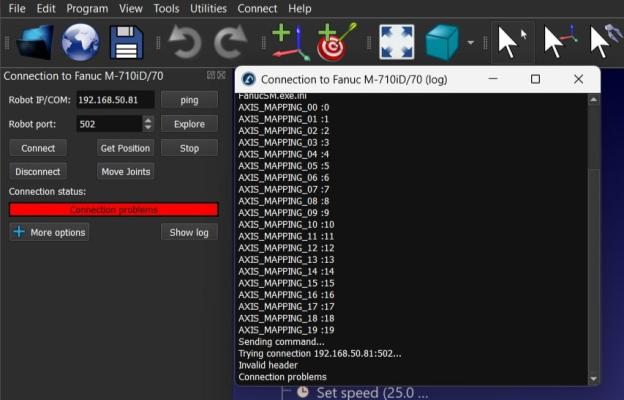Click the ping button
Viewport: 624px width, 400px height.
[x=189, y=100]
